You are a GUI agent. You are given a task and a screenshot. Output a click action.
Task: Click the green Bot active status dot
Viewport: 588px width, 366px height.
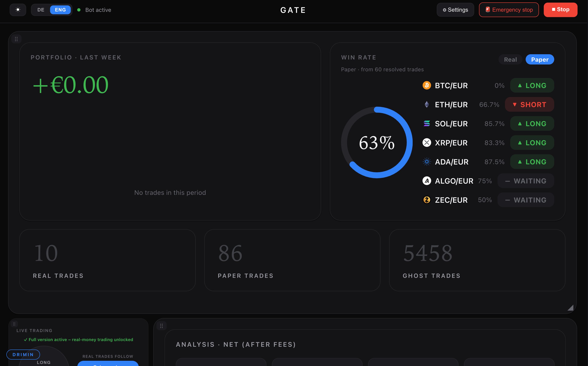(79, 10)
